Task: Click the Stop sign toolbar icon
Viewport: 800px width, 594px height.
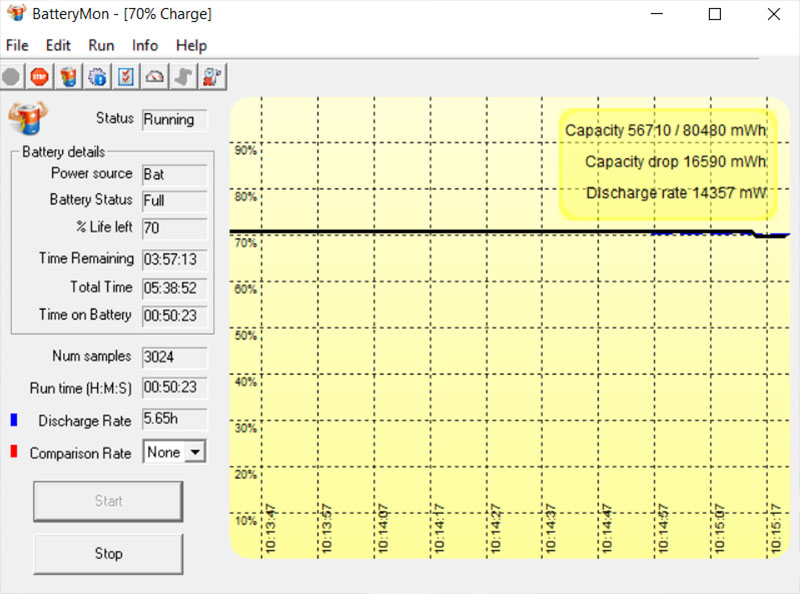Action: 37,75
